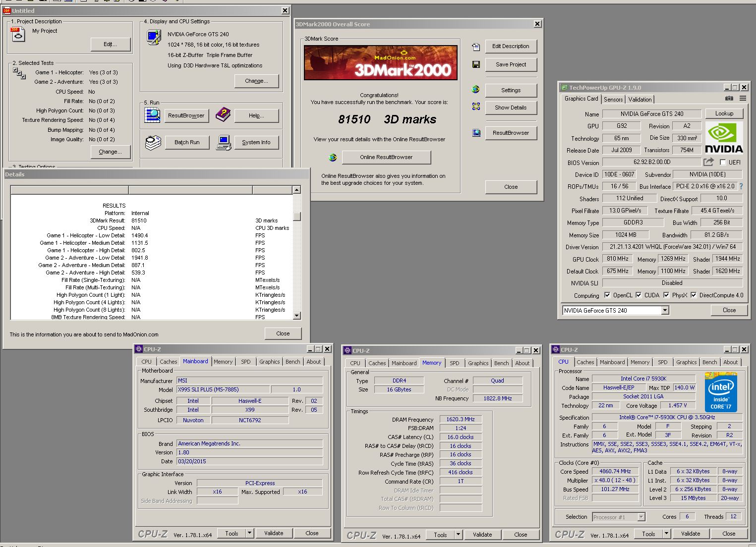Click the Lookup button in GPU-Z
This screenshot has height=547, width=756.
(724, 113)
